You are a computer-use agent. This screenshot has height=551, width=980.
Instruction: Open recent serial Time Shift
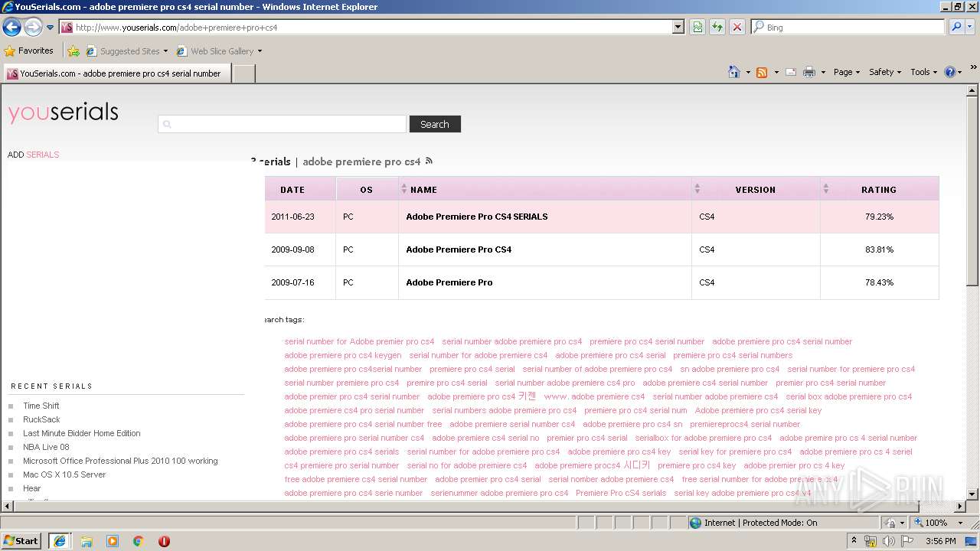[41, 406]
